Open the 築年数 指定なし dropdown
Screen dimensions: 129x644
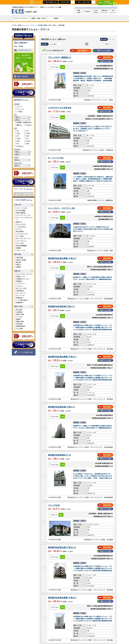(x=22, y=160)
